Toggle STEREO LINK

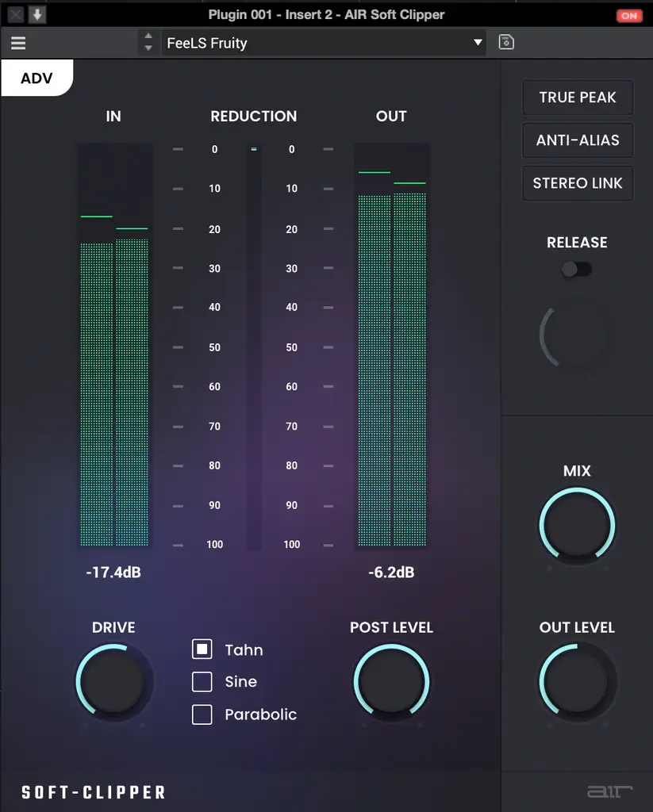[x=578, y=183]
